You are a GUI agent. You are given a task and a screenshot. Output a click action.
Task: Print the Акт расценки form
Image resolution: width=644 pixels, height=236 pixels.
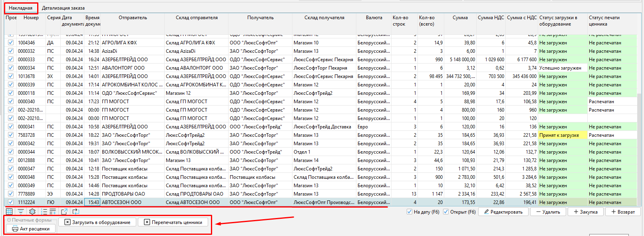point(31,229)
